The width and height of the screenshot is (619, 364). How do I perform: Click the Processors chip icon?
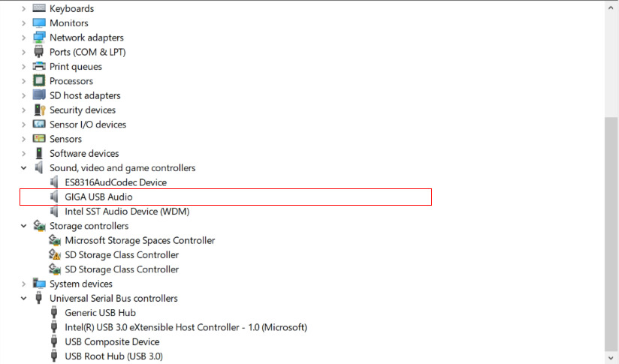pyautogui.click(x=39, y=81)
